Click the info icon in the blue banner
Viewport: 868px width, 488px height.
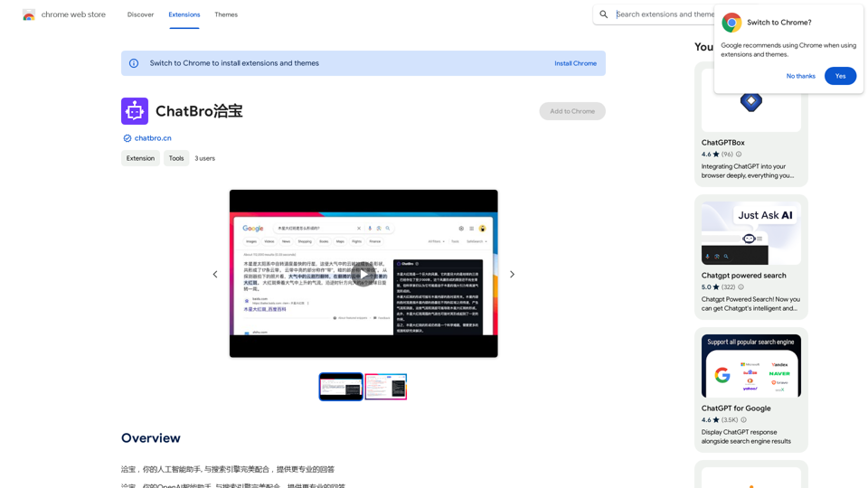point(134,63)
